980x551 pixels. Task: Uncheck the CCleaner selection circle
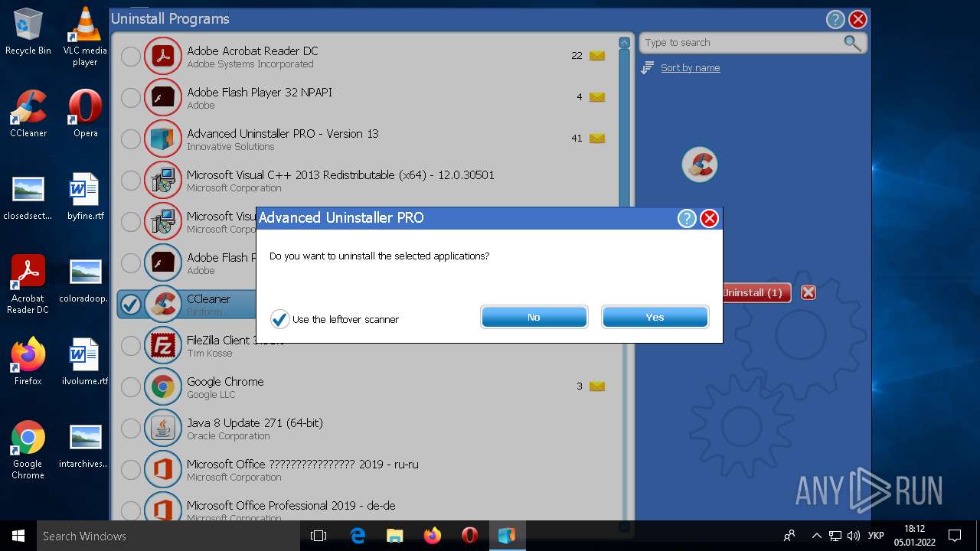click(131, 305)
